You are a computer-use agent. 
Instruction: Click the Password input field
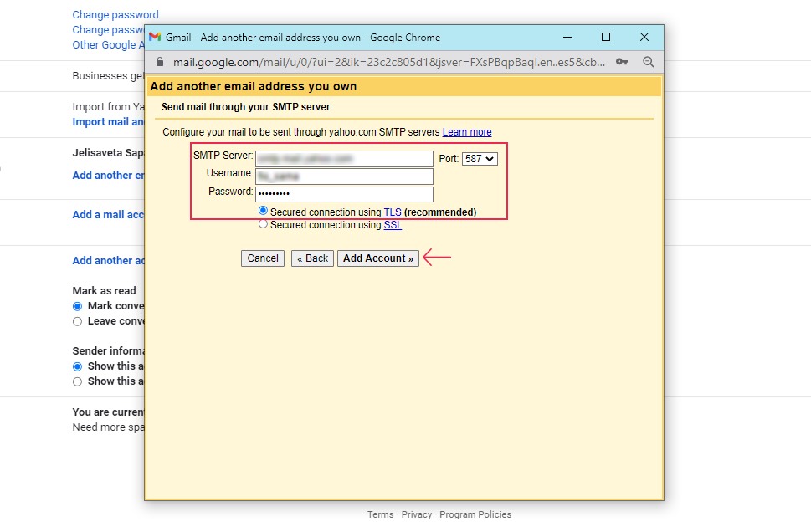point(345,194)
